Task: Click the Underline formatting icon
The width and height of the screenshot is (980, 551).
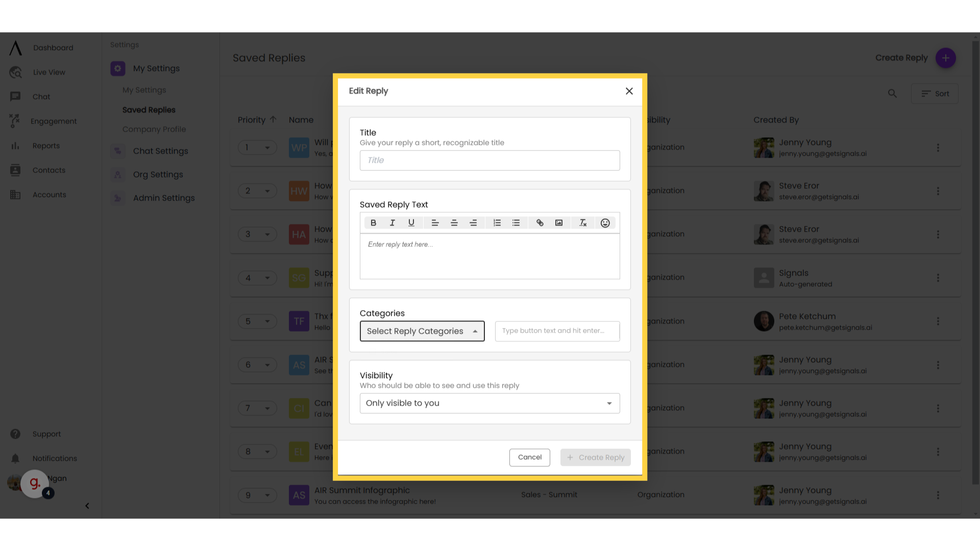Action: (410, 222)
